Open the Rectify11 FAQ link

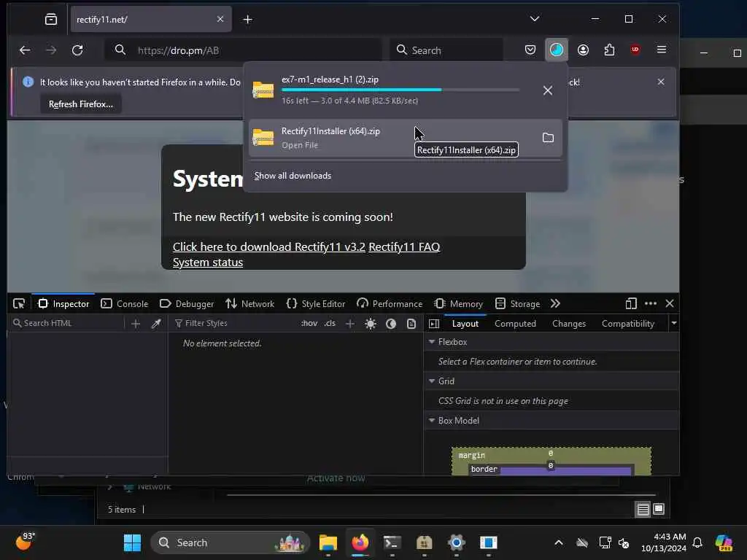click(404, 246)
